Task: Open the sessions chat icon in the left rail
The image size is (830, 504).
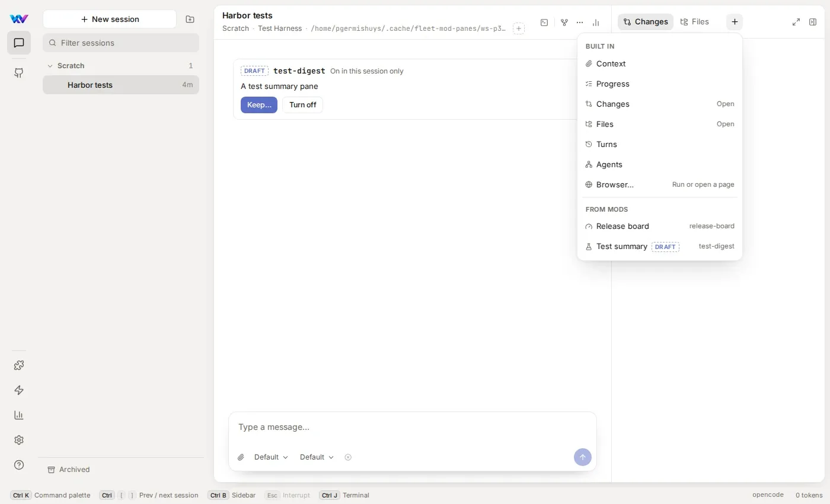Action: [19, 43]
